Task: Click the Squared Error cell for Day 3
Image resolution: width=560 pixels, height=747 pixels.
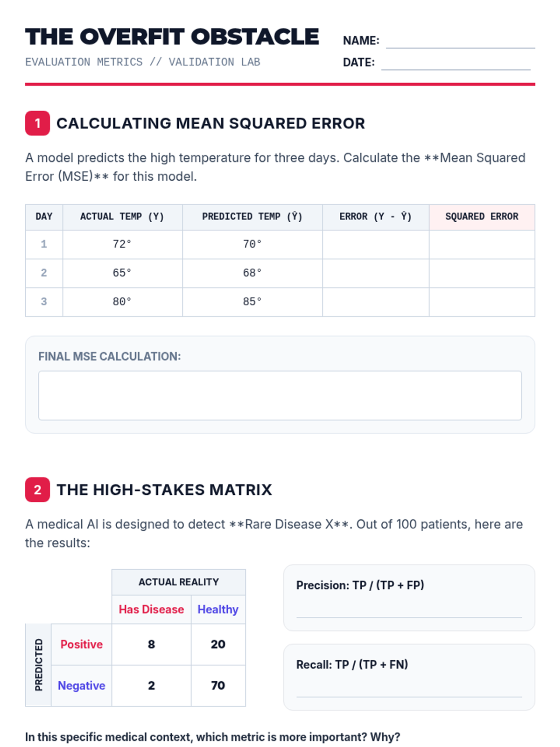Action: 482,302
